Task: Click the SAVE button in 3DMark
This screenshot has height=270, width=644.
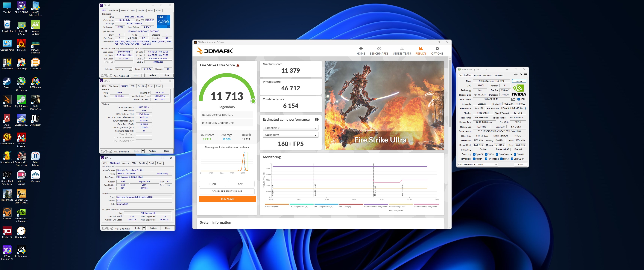Action: [241, 184]
